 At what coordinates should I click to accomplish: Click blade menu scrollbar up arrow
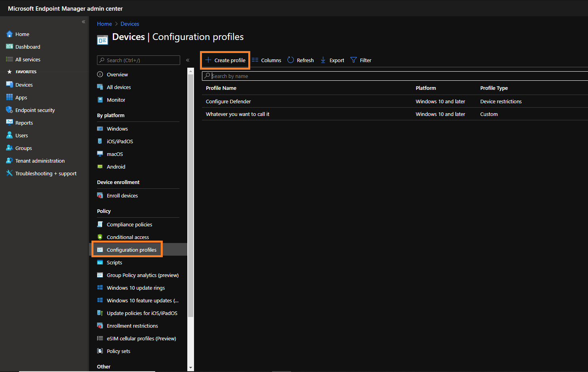191,71
